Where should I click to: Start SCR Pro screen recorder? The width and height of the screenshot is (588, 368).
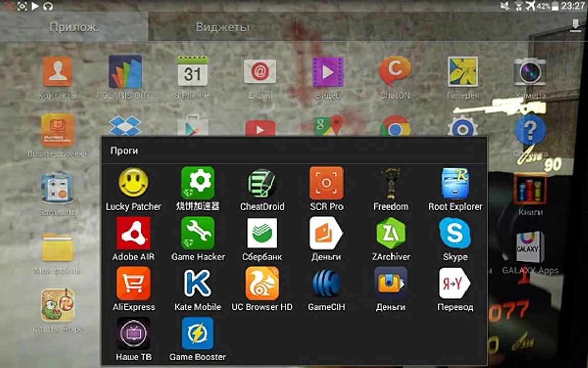click(x=326, y=183)
